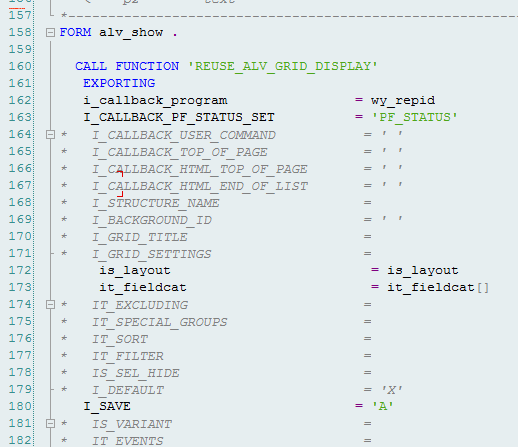Click the commented I_DEFAULT line
This screenshot has width=518, height=447.
(128, 390)
